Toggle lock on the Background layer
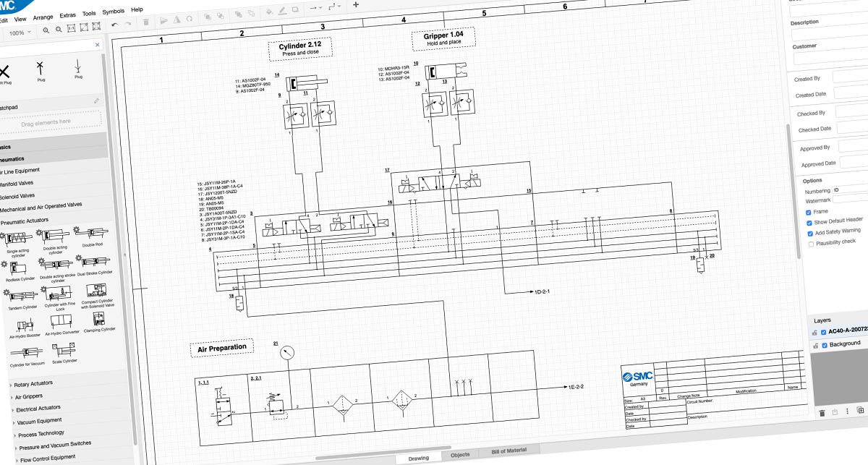This screenshot has height=465, width=868. coord(815,346)
